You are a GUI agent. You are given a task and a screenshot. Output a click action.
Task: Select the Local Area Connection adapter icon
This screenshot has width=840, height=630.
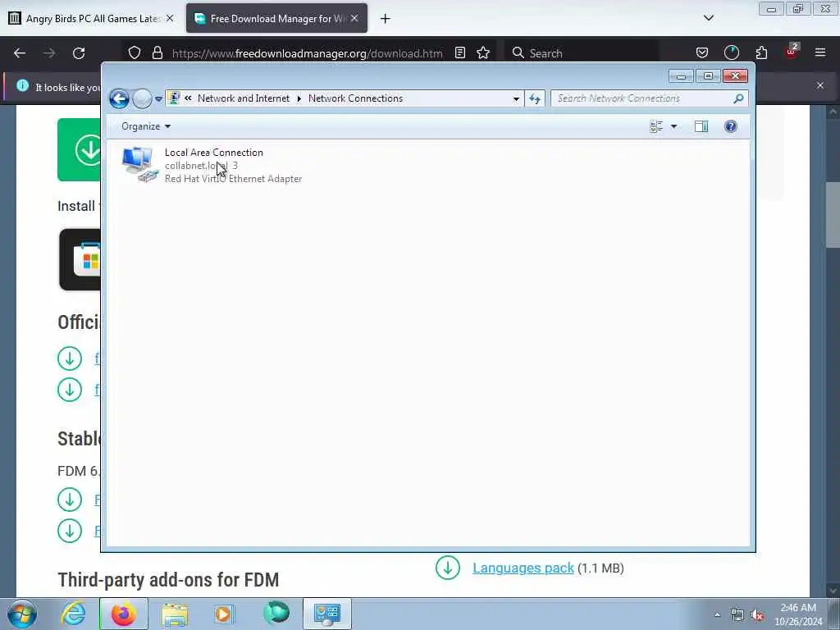(x=139, y=164)
